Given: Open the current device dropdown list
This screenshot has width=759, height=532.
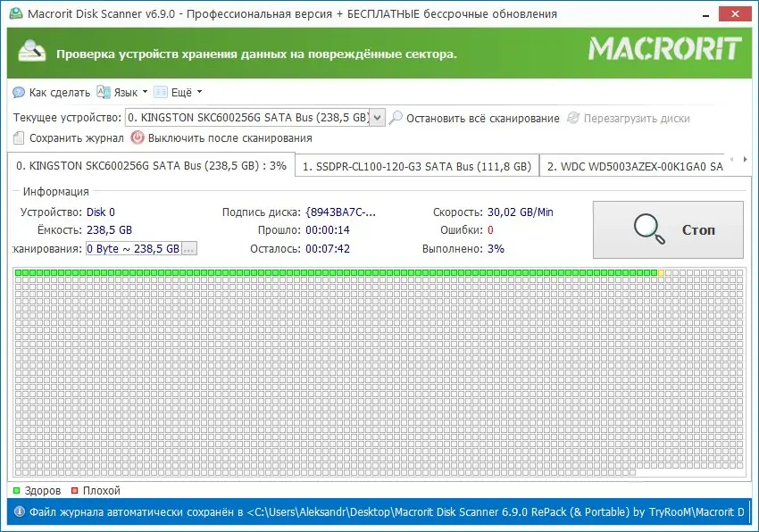Looking at the screenshot, I should pos(378,118).
